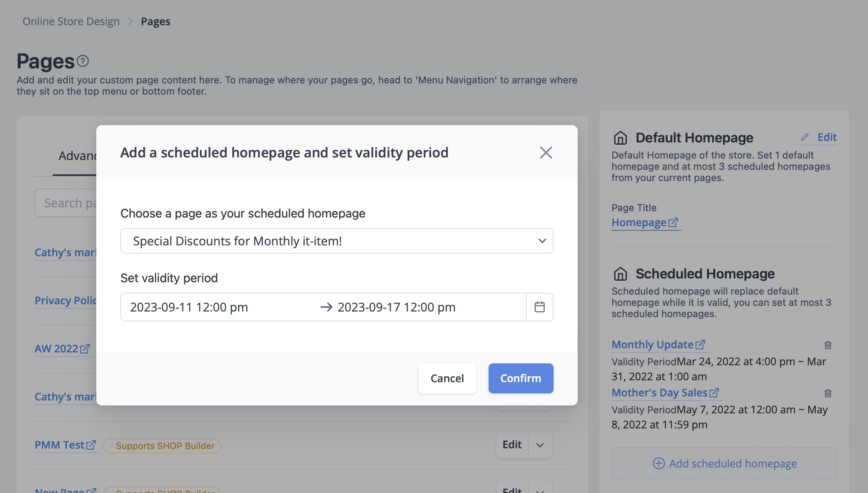Click the house icon beside Scheduled Homepage
The image size is (868, 493).
(x=620, y=274)
